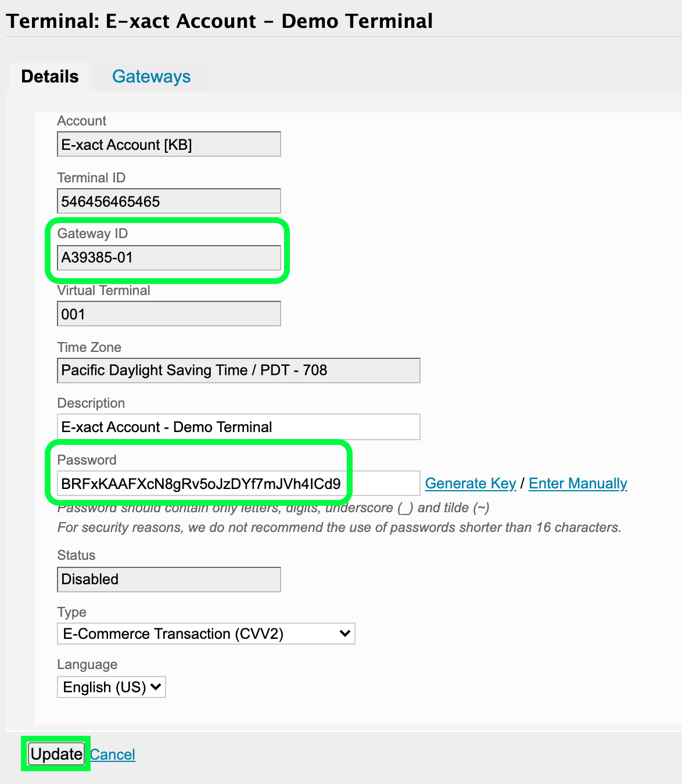This screenshot has height=784, width=682.
Task: Click the Gateway ID field
Action: (x=168, y=258)
